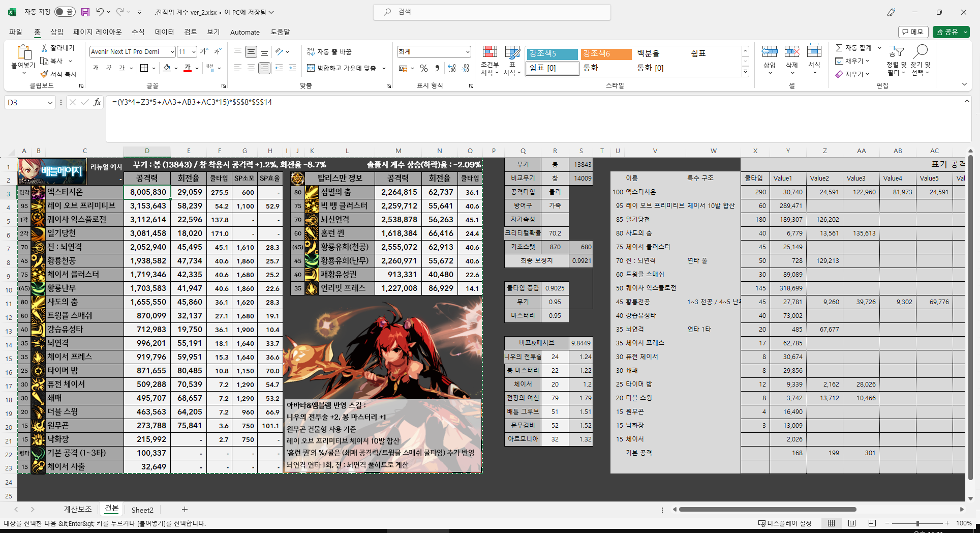Apply italic formatting button
Viewport: 980px width, 533px height.
(108, 68)
